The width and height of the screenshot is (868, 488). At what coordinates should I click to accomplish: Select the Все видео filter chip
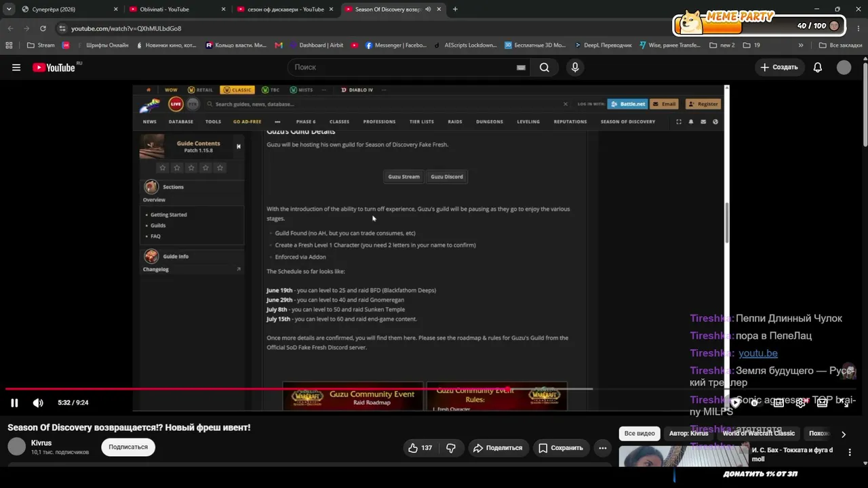tap(639, 434)
